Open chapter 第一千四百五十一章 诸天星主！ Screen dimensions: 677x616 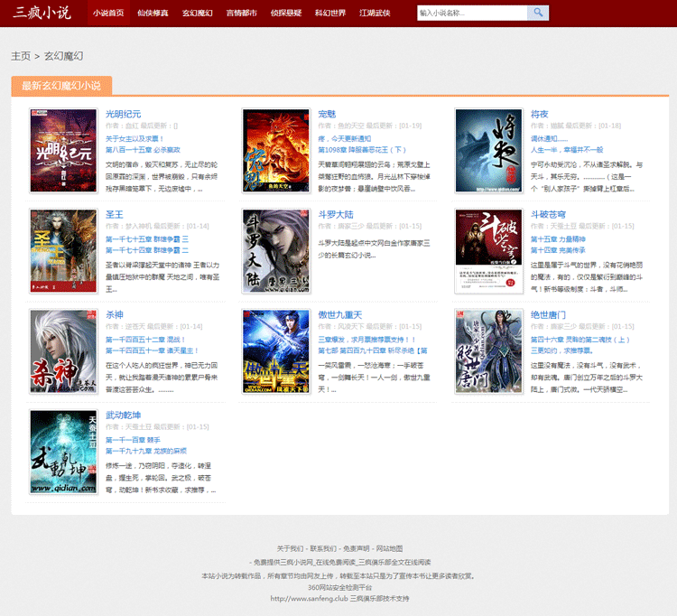point(152,350)
